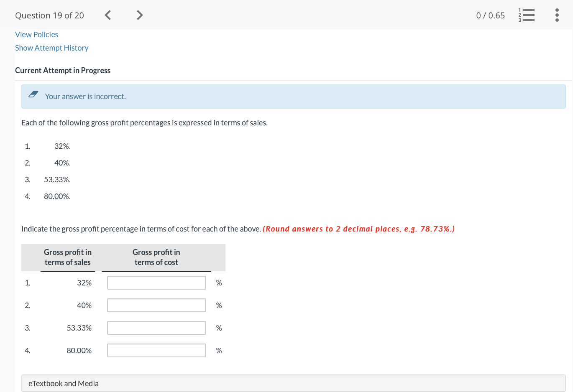
Task: Expand the eTextbook and Media section
Action: pyautogui.click(x=294, y=383)
